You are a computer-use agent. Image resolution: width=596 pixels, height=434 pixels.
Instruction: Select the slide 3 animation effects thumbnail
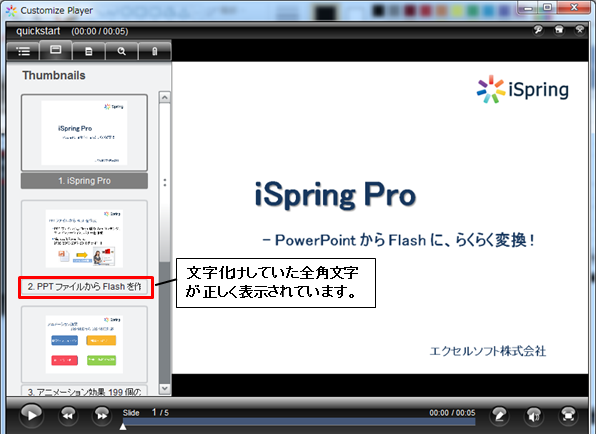[84, 344]
